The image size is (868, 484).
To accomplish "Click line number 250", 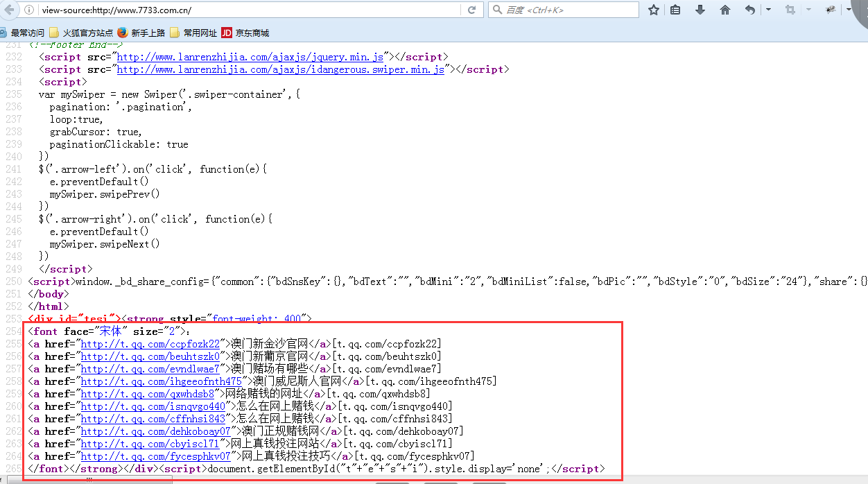I will (x=13, y=282).
